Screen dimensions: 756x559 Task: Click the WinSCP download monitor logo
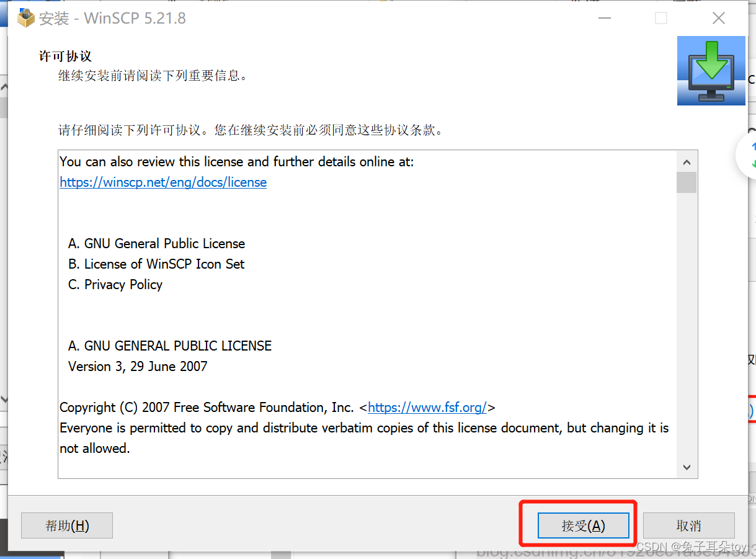tap(711, 70)
